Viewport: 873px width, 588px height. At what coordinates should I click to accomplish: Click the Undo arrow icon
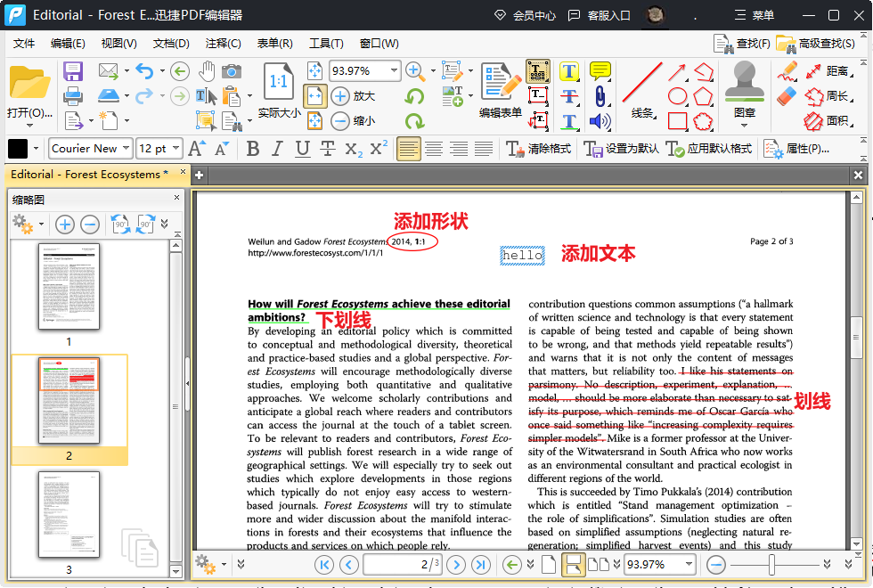(x=144, y=71)
